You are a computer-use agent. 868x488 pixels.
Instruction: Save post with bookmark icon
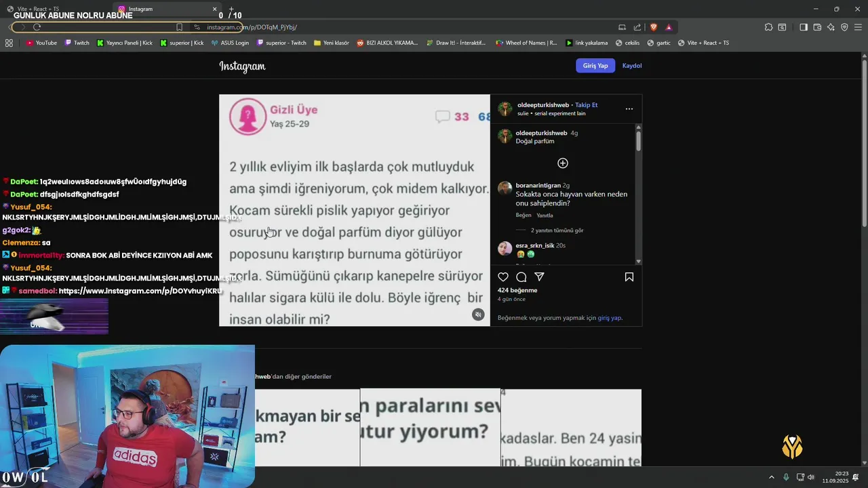point(629,277)
